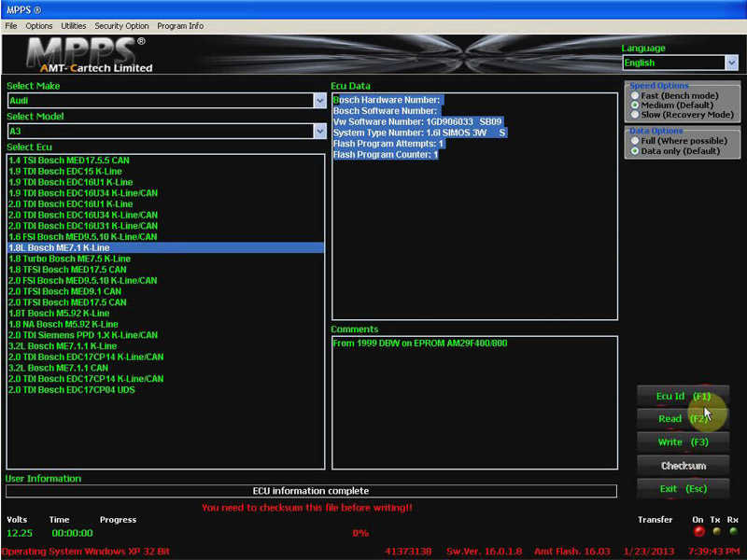
Task: Expand the Select Make dropdown arrow
Action: (319, 101)
